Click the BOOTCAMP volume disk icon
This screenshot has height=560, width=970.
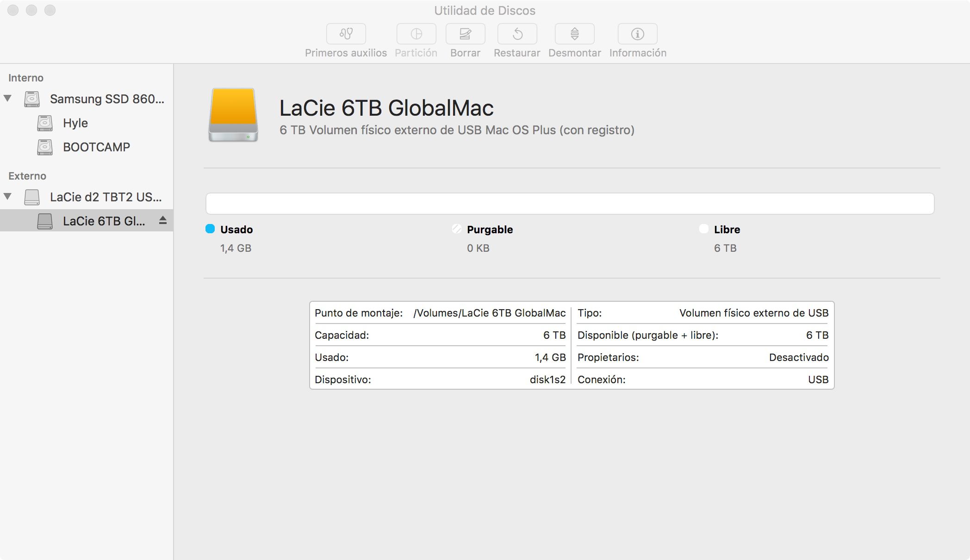click(45, 147)
